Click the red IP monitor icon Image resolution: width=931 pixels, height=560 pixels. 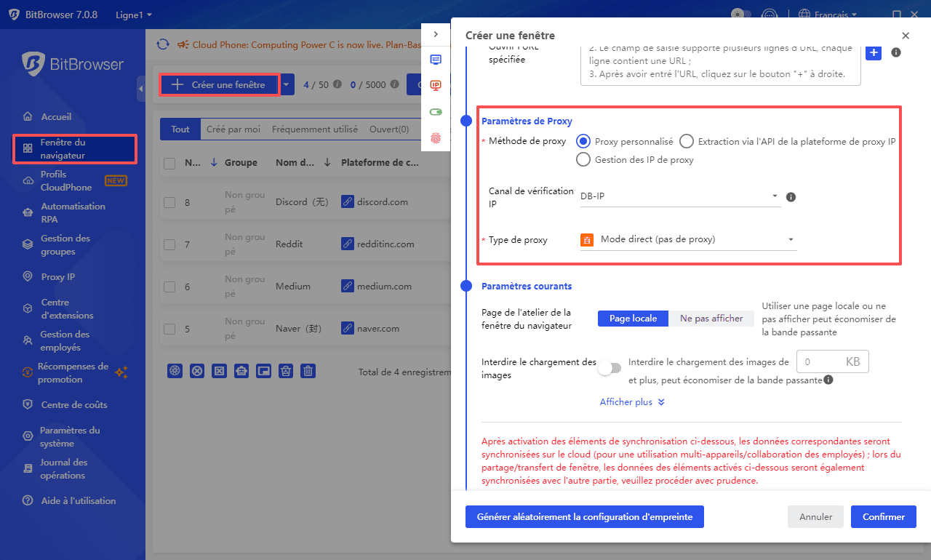pos(436,86)
